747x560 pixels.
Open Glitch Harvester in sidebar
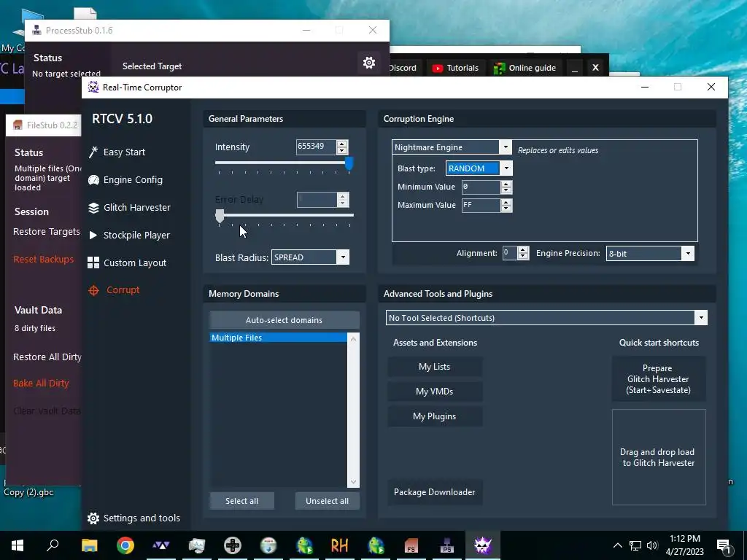136,207
